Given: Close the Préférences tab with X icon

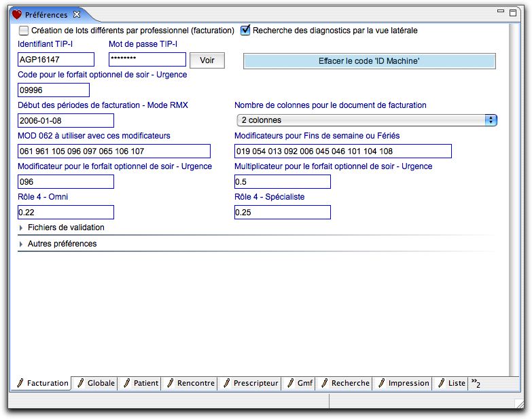Looking at the screenshot, I should [x=77, y=14].
